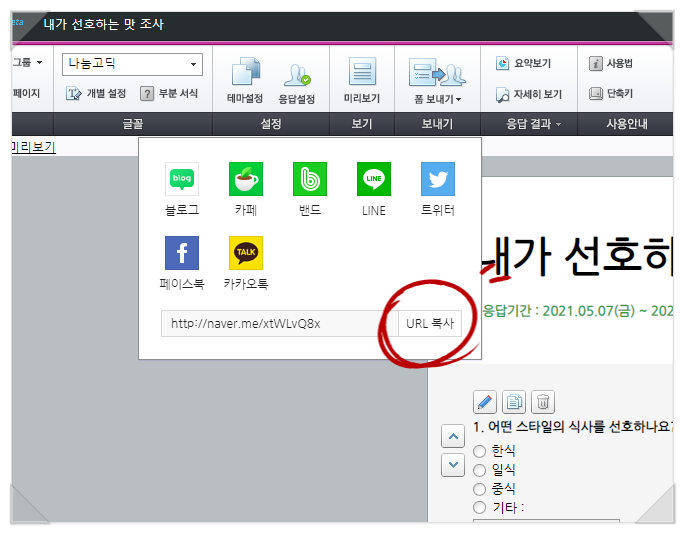Click the 사용안내 section label
This screenshot has height=534, width=685.
[x=626, y=124]
